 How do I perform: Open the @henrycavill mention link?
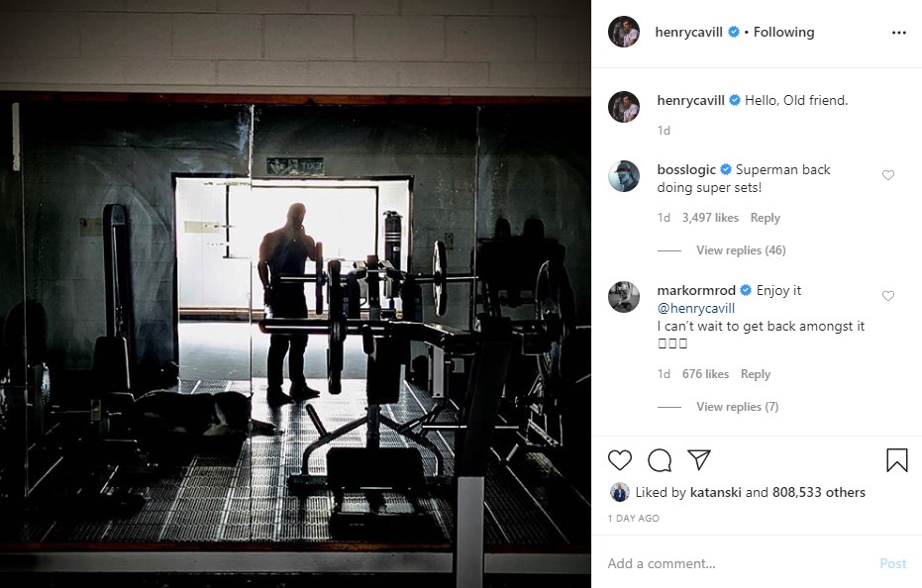coord(695,308)
